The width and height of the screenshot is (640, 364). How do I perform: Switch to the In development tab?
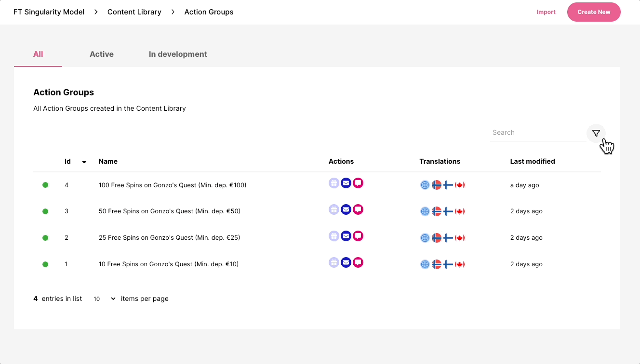178,54
